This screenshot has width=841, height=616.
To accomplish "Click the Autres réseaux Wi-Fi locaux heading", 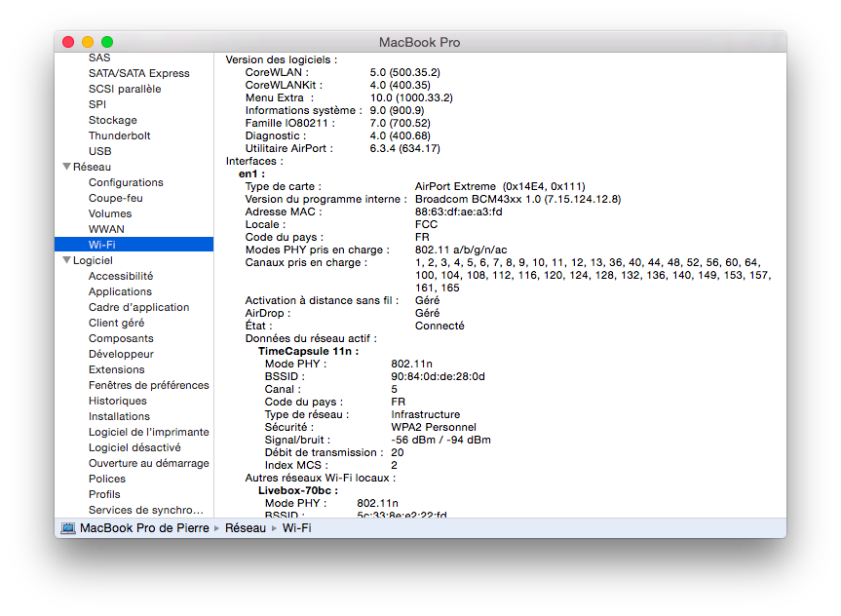I will (321, 478).
